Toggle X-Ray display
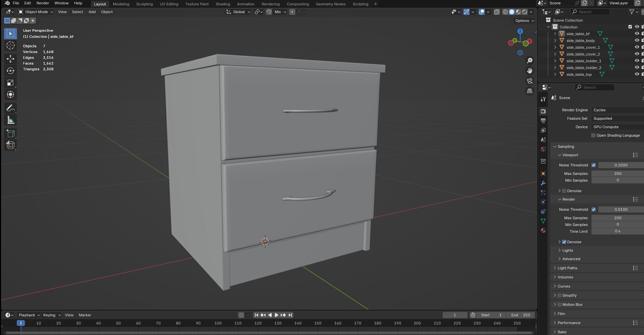The height and width of the screenshot is (335, 644). 497,12
